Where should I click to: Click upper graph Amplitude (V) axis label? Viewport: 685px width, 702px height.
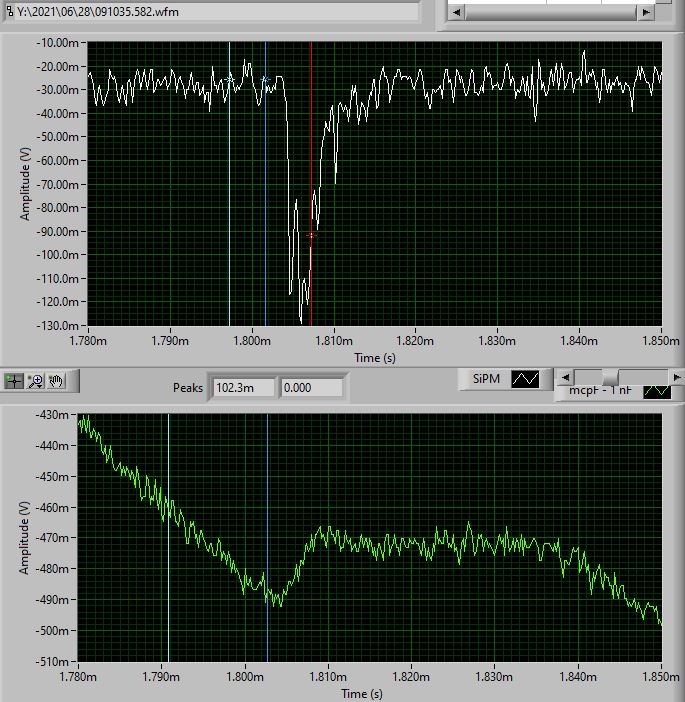tap(25, 184)
